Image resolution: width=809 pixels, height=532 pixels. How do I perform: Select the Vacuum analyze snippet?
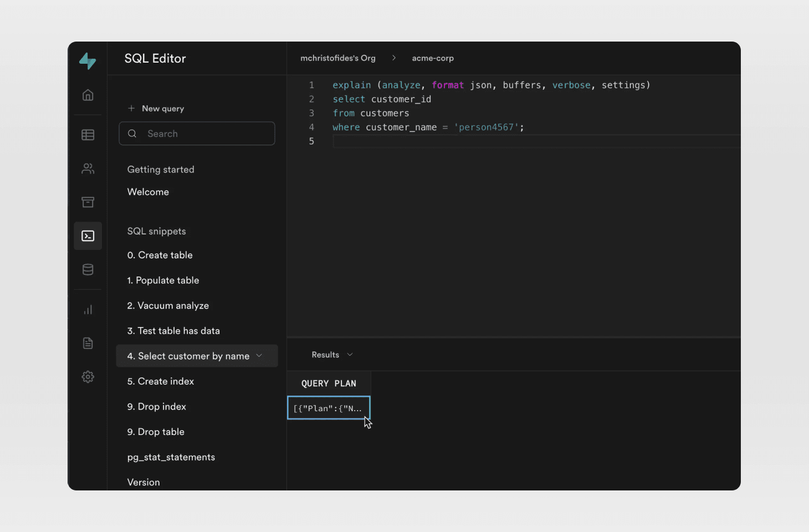click(168, 306)
